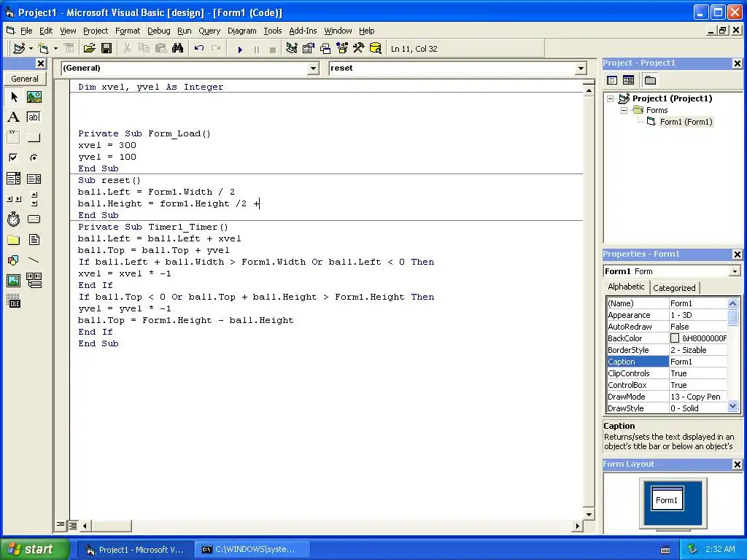Viewport: 747px width, 560px height.
Task: Select the Pointer tool in toolbox
Action: [x=14, y=97]
